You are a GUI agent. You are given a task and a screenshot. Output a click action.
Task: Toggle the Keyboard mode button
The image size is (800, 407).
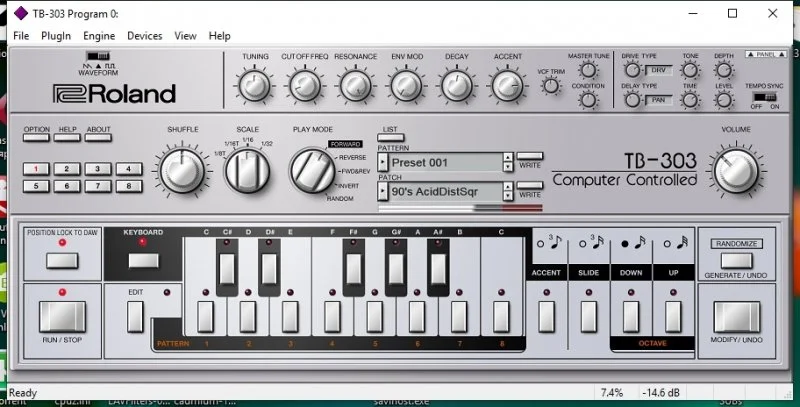[143, 261]
